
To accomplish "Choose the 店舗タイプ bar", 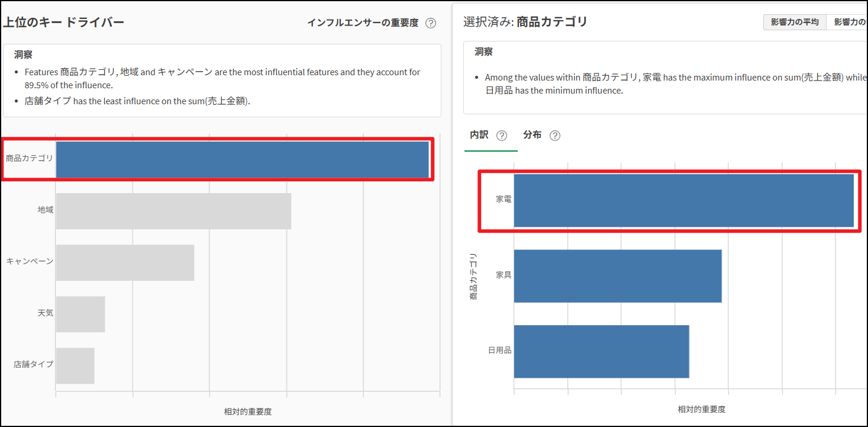I will [75, 365].
